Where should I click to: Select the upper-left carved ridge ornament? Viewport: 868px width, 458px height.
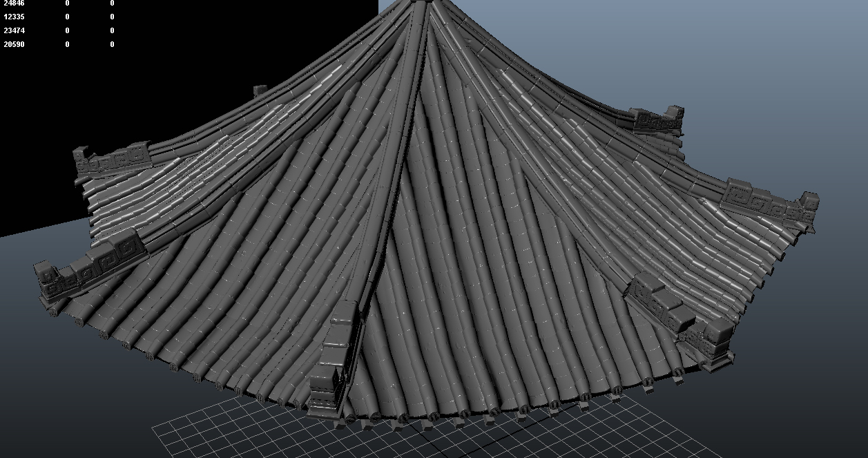click(113, 159)
